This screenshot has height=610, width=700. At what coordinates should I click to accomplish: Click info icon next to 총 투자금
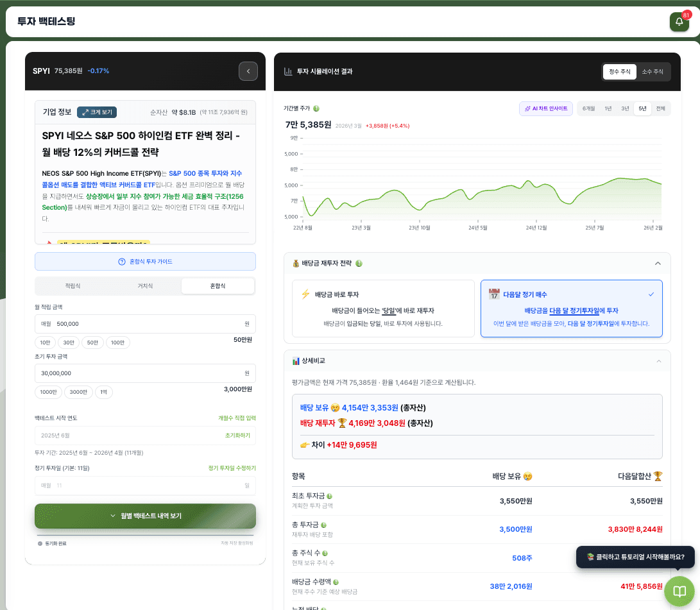pyautogui.click(x=323, y=525)
